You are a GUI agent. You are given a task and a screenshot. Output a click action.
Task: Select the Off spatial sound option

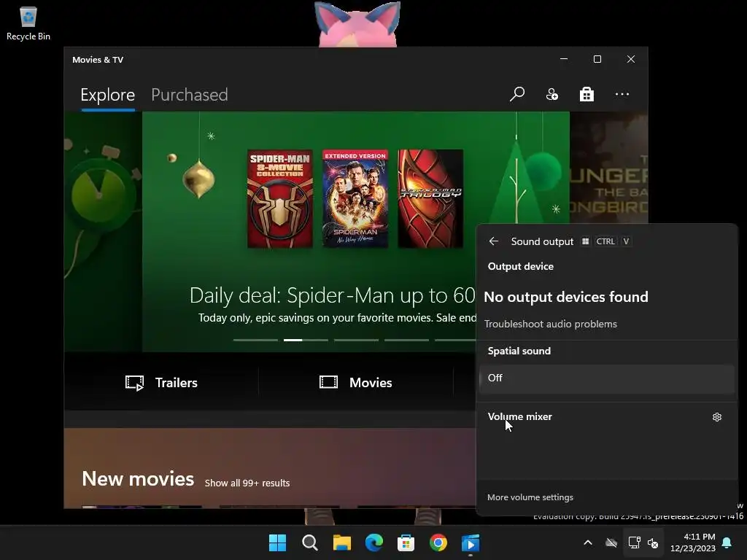pyautogui.click(x=607, y=378)
